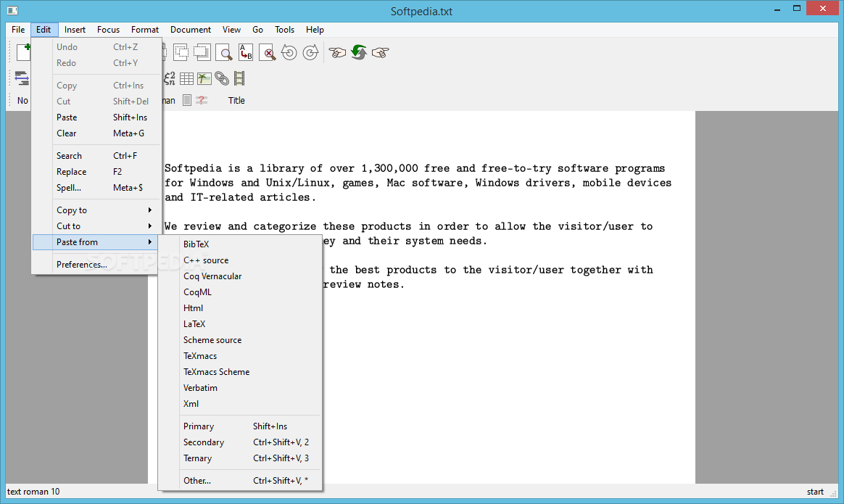Paste from Ternary clipboard
Viewport: 844px width, 504px height.
pos(240,458)
